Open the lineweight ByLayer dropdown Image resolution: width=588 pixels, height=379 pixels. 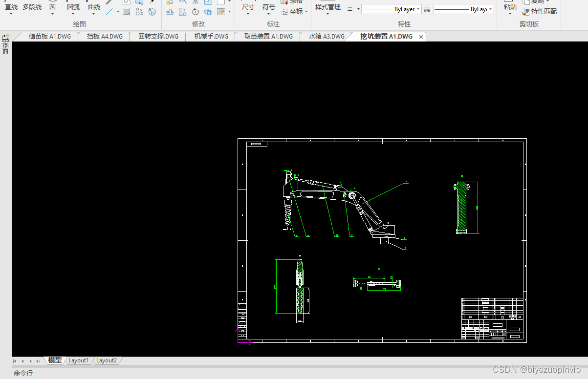[392, 9]
